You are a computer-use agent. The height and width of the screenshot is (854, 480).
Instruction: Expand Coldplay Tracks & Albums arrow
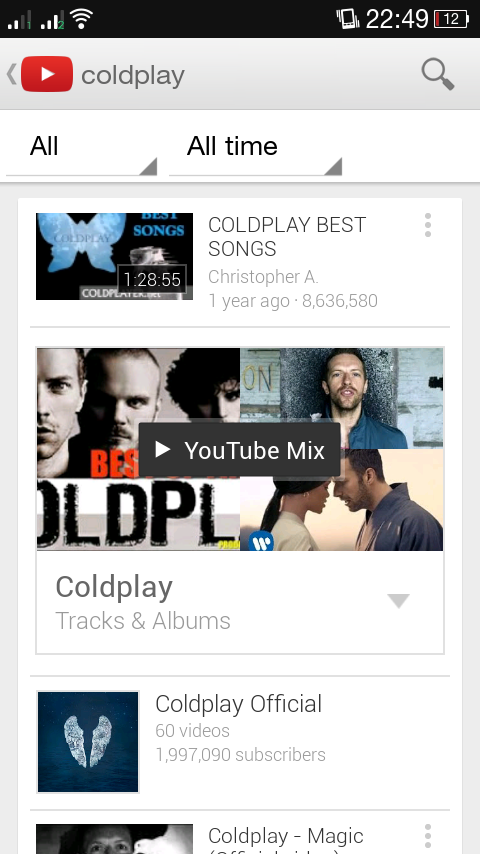coord(398,601)
